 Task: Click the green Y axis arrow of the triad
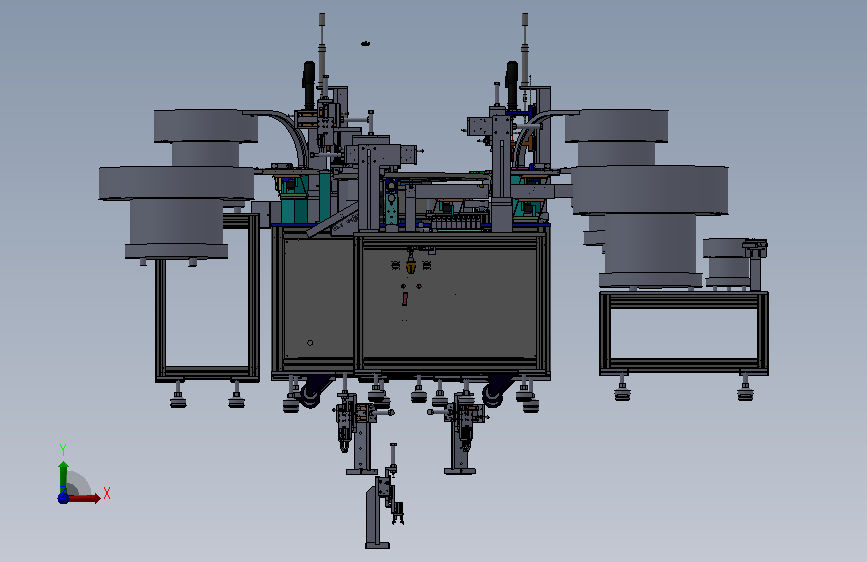(64, 477)
